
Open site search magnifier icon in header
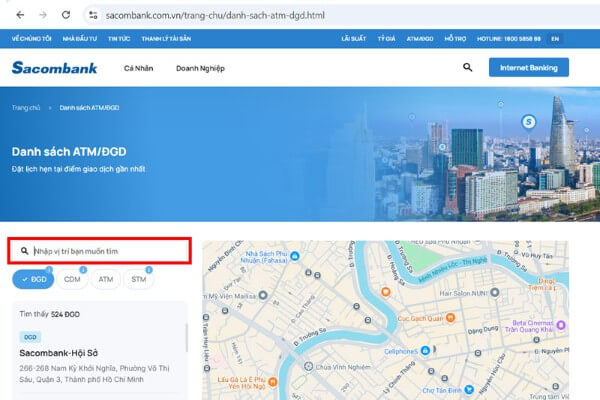pos(468,67)
